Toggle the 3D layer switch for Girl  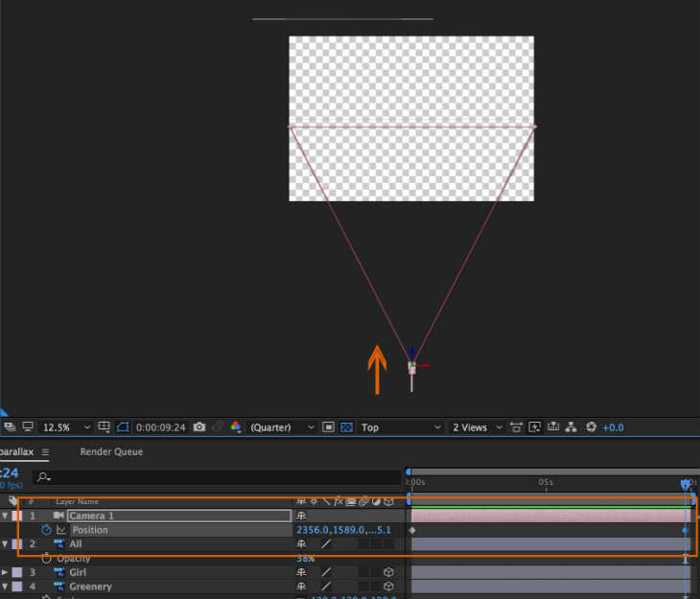(388, 572)
